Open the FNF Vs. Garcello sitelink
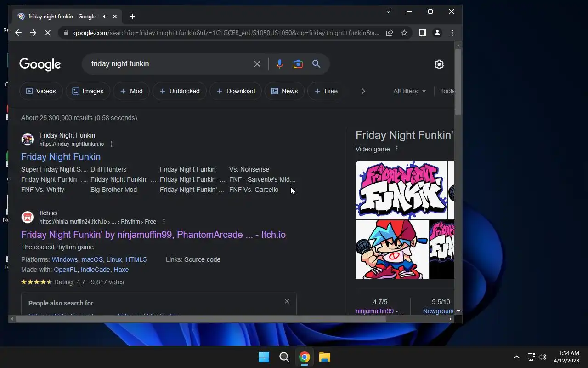The height and width of the screenshot is (368, 588). (254, 190)
